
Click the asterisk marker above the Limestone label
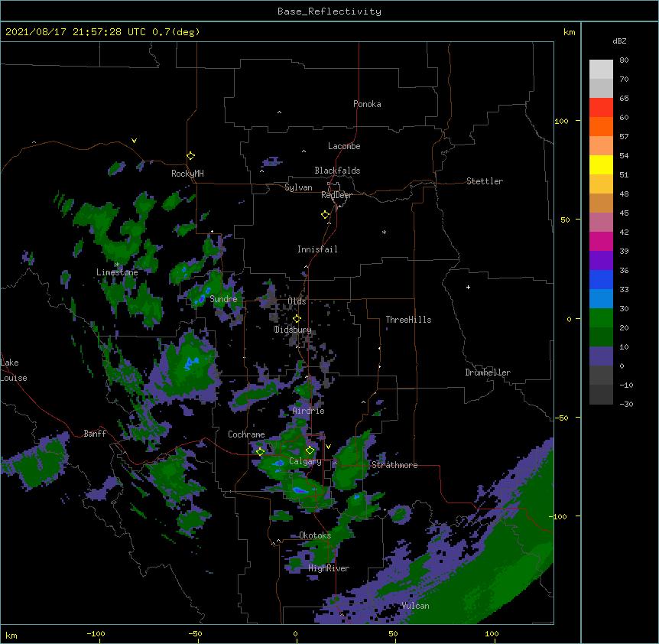tap(117, 265)
